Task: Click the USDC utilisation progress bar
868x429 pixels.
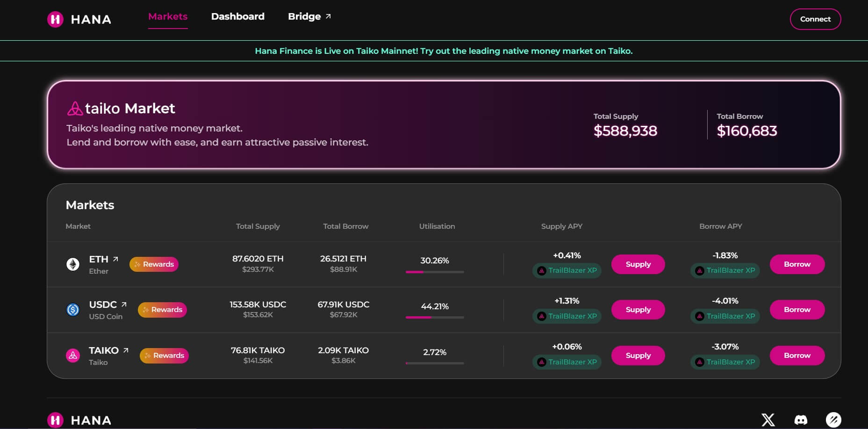Action: coord(435,317)
